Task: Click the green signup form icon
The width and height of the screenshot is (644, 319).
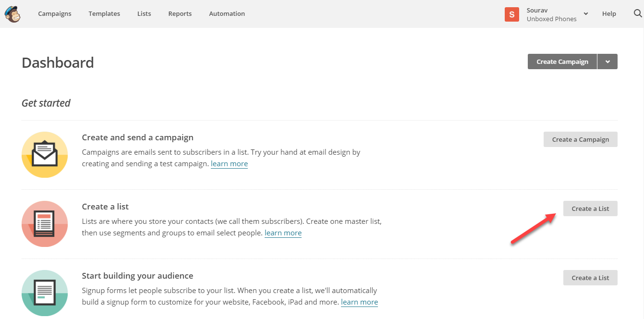Action: (45, 293)
